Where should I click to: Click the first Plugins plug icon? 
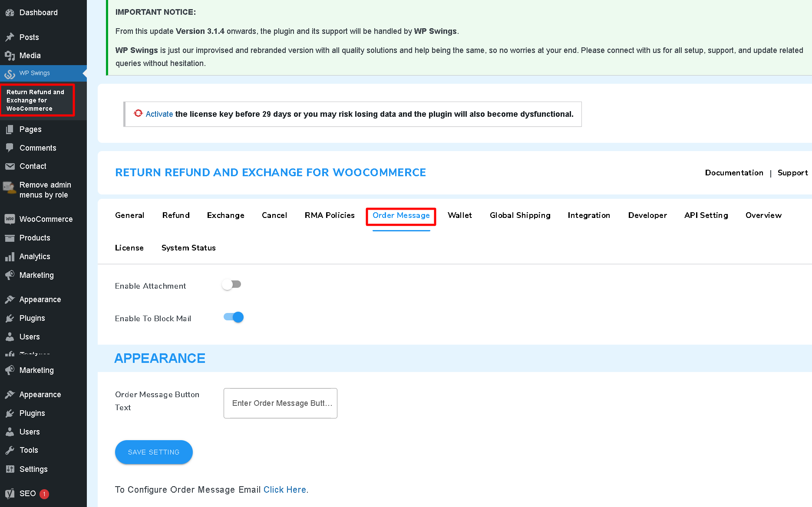click(10, 318)
